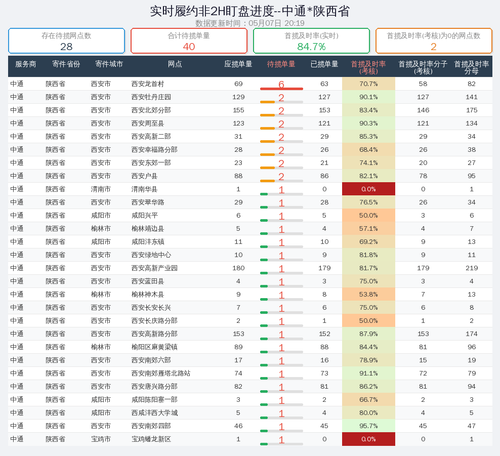This screenshot has width=500, height=456.
Task: Click the 宝鸡市 city cell
Action: pyautogui.click(x=100, y=439)
